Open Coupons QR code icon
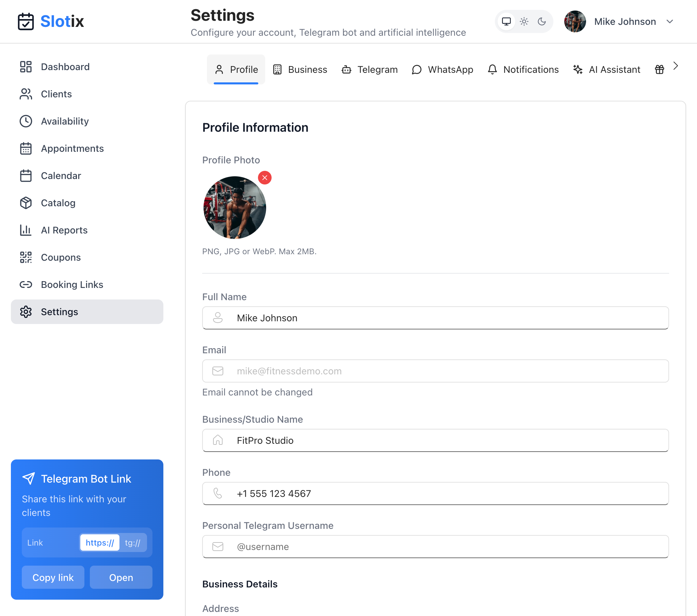The image size is (697, 616). 26,258
